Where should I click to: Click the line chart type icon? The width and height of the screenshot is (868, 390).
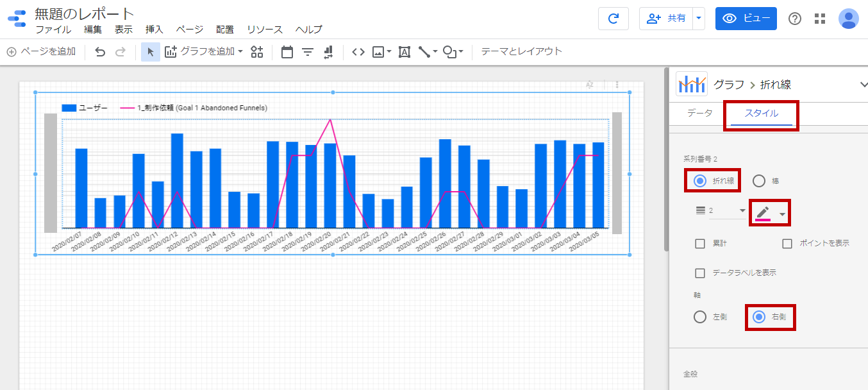[692, 83]
